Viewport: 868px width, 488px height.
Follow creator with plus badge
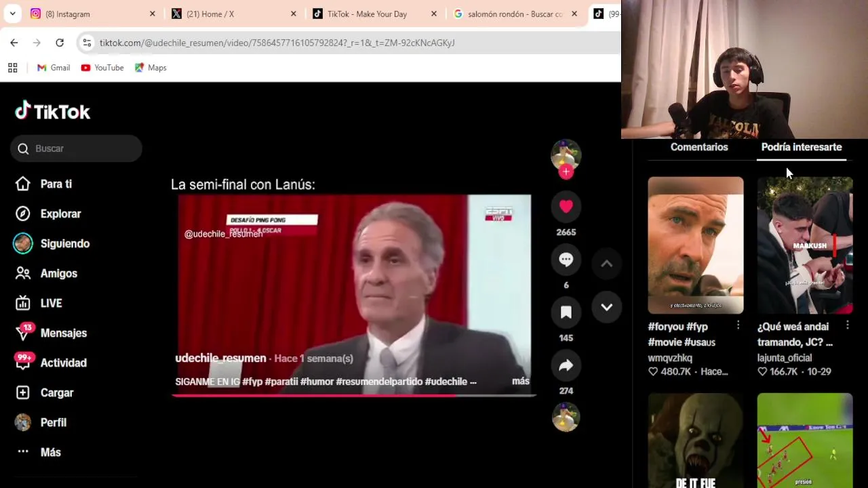tap(566, 172)
